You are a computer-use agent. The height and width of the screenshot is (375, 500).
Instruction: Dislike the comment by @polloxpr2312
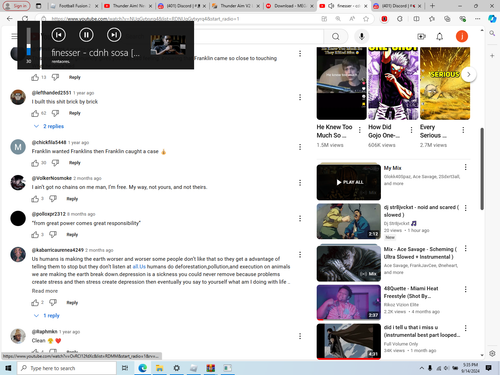(x=53, y=235)
